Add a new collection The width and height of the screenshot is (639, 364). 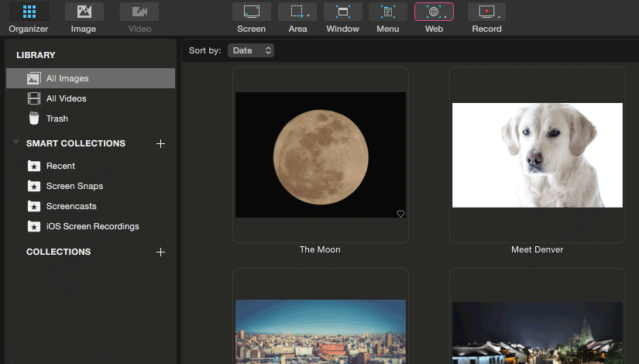click(160, 252)
